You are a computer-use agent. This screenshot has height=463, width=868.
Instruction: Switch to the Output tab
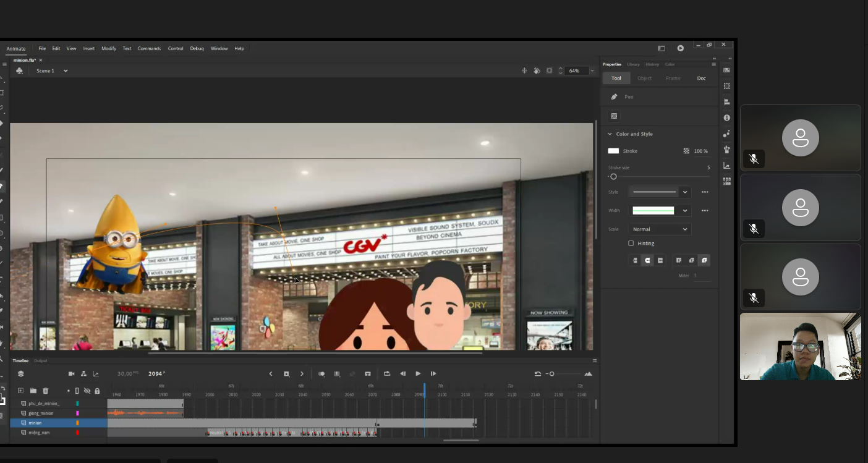(40, 360)
